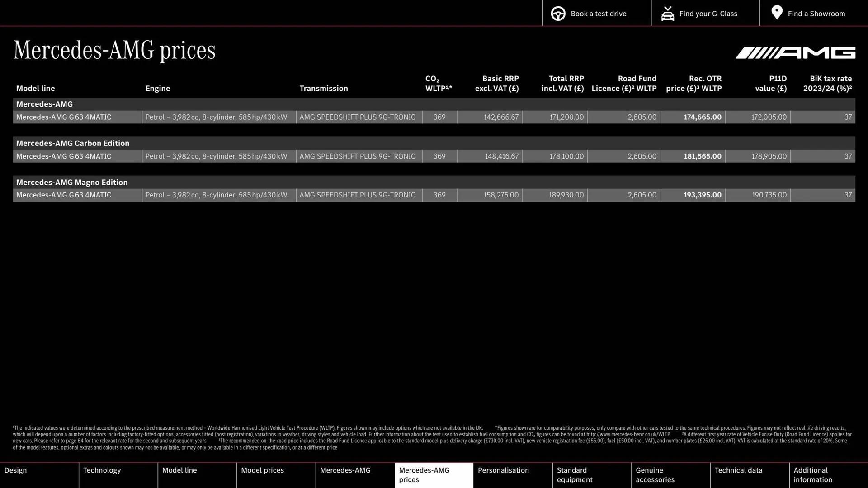Switch to the Mercedes-AMG tab

(x=345, y=470)
